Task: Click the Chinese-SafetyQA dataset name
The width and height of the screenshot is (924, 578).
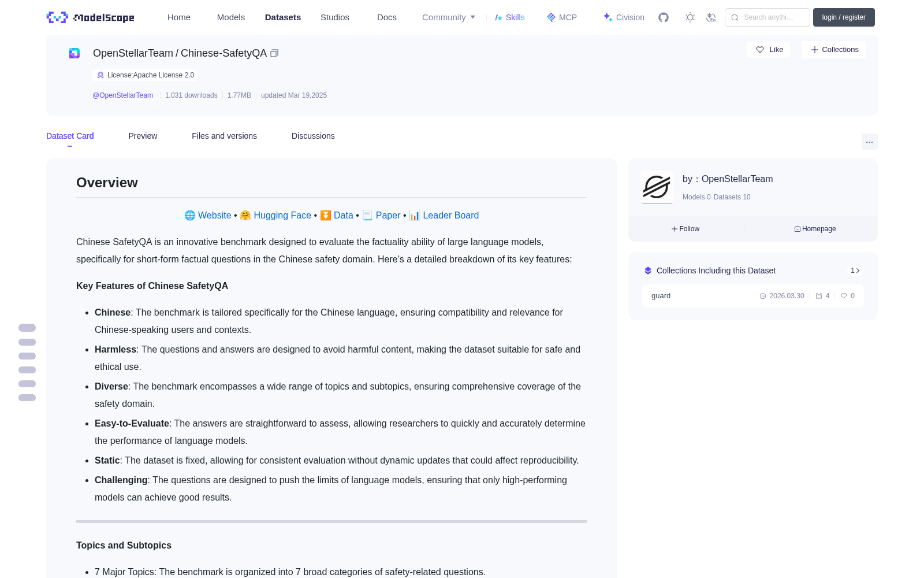Action: [223, 53]
